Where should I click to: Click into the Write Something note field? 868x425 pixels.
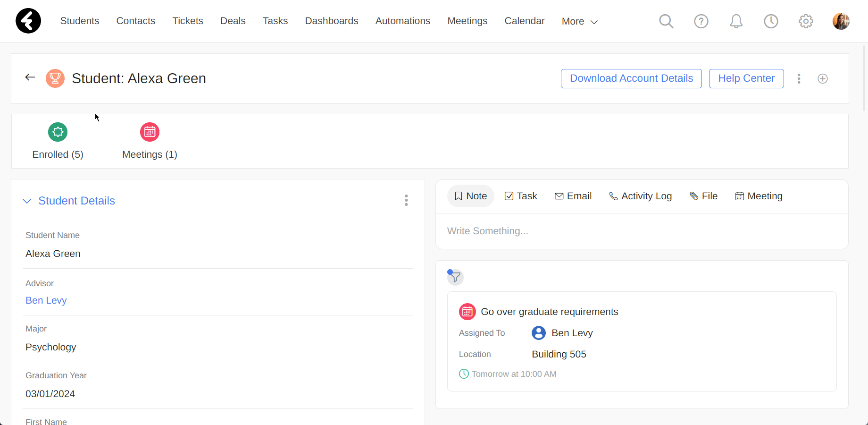pos(642,231)
